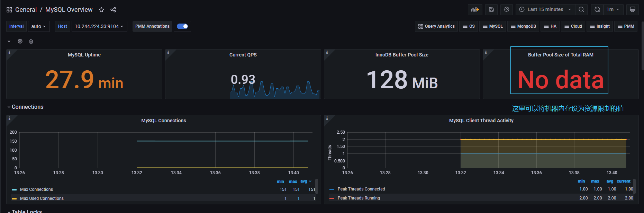This screenshot has height=213, width=644.
Task: Zoom out the time range
Action: tap(581, 9)
